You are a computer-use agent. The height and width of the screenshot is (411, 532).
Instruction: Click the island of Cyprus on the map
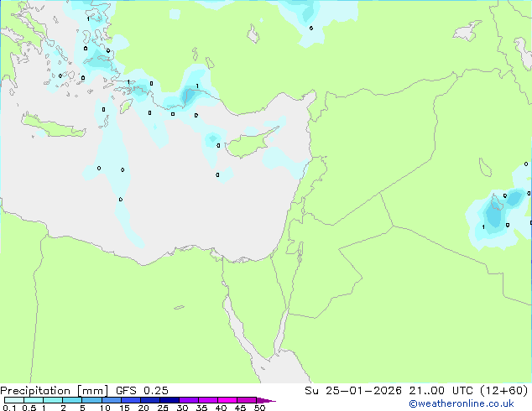[249, 143]
